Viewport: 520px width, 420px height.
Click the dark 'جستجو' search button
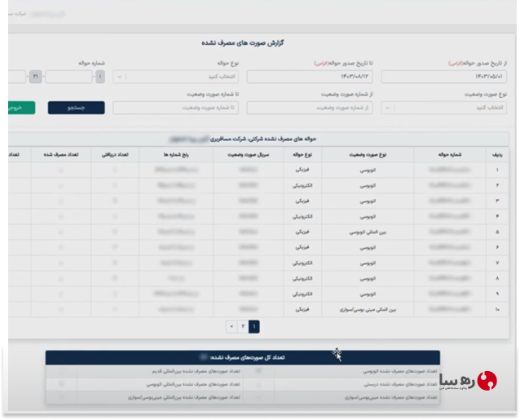click(77, 108)
